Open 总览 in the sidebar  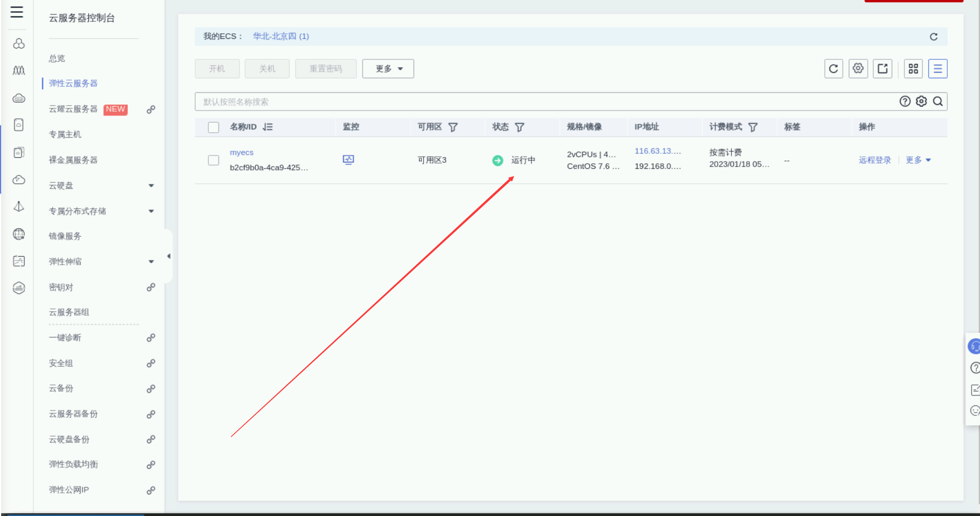point(57,58)
